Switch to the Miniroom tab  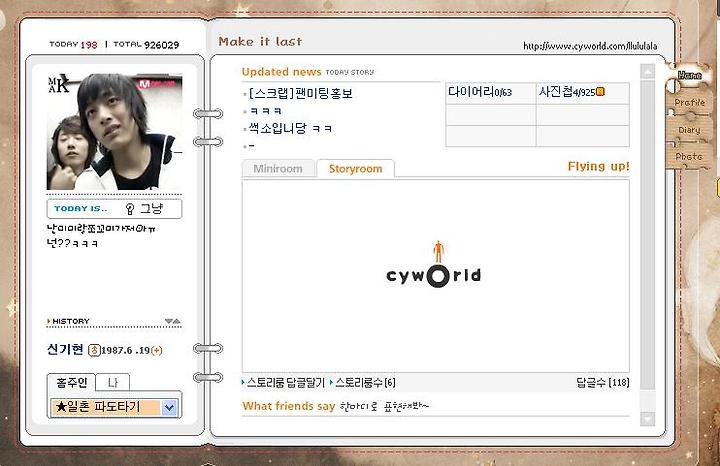pos(278,168)
